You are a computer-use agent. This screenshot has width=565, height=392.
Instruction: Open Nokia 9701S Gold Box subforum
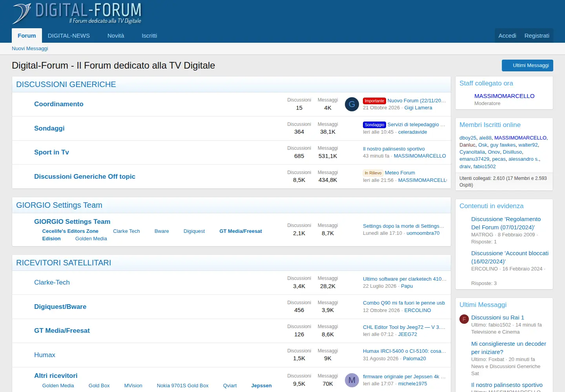[x=183, y=386]
